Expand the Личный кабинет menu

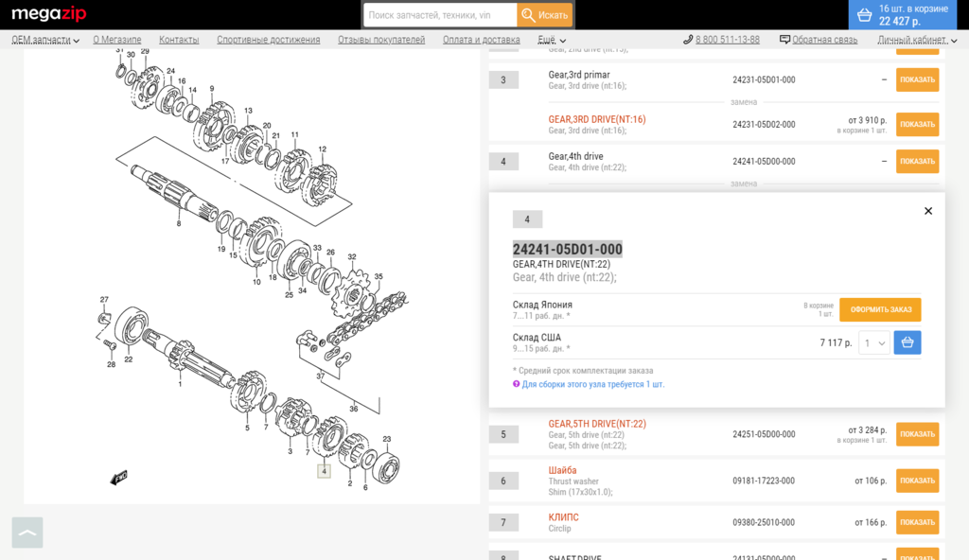[x=917, y=40]
